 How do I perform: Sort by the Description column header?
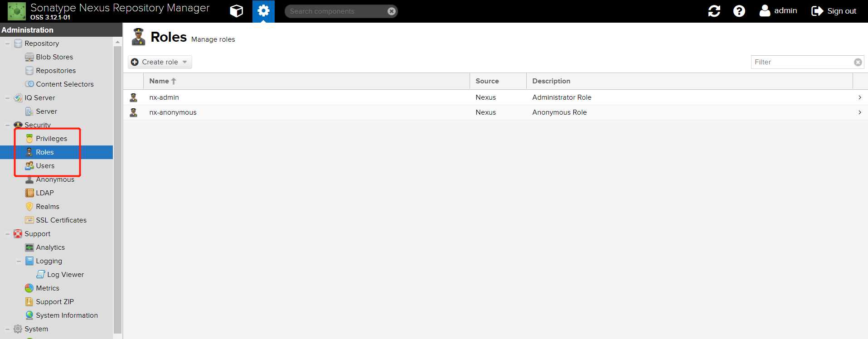689,81
